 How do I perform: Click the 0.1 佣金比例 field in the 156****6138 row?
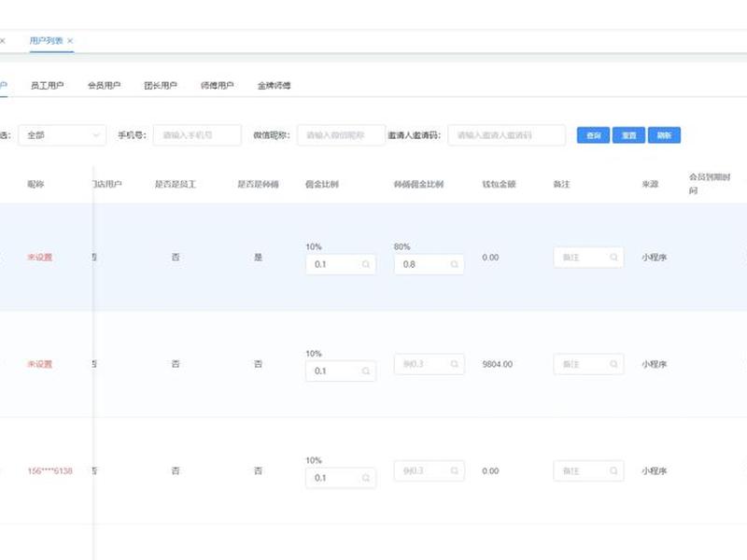pos(341,478)
